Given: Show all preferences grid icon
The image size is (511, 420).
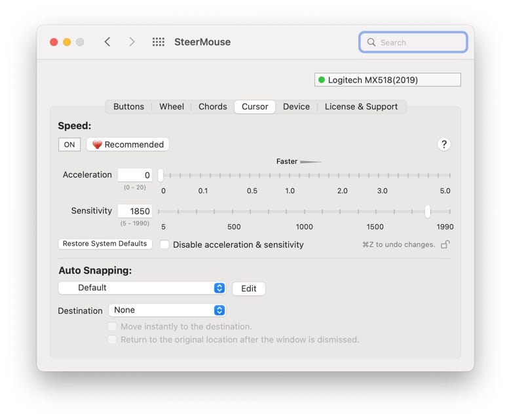Looking at the screenshot, I should [159, 42].
